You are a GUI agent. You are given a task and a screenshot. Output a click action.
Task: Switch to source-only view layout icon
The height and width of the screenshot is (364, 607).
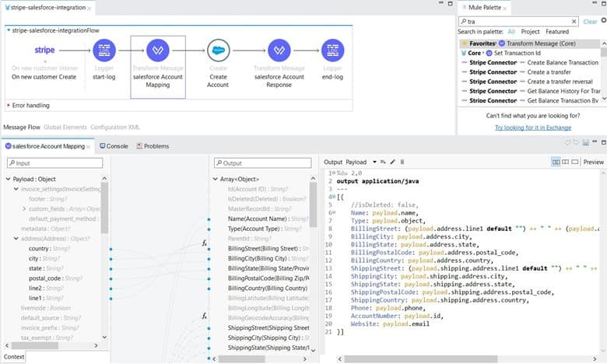point(575,162)
